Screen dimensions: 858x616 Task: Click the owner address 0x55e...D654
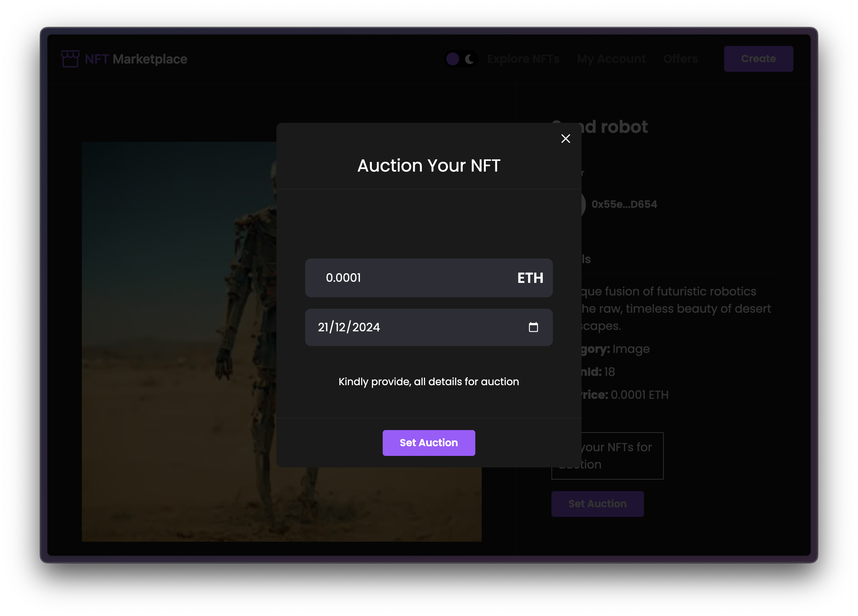tap(624, 204)
